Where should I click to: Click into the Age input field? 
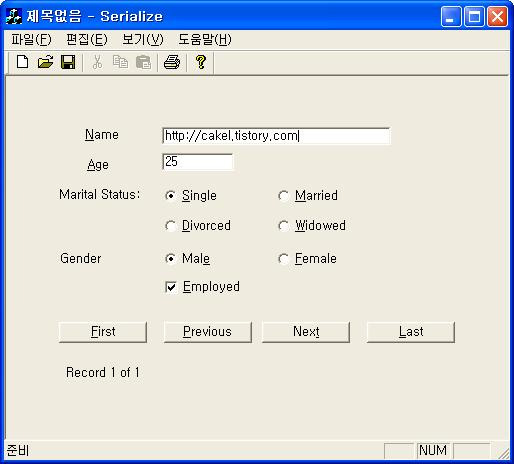click(x=197, y=162)
